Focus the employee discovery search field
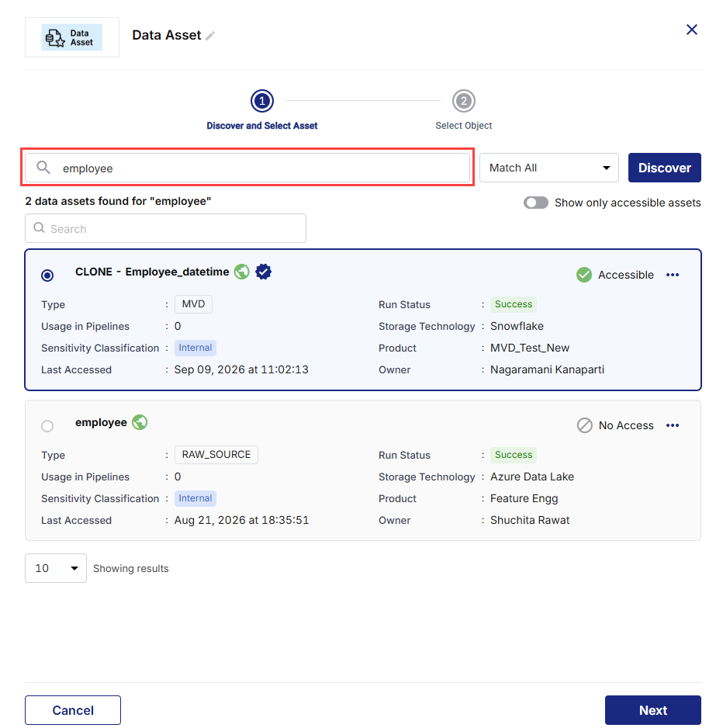The width and height of the screenshot is (723, 728). pos(247,168)
